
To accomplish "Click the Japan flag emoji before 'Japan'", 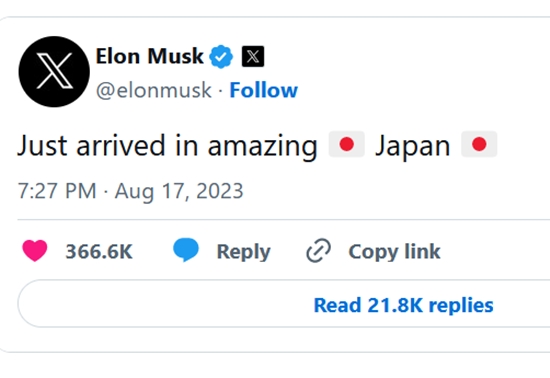I will [347, 144].
